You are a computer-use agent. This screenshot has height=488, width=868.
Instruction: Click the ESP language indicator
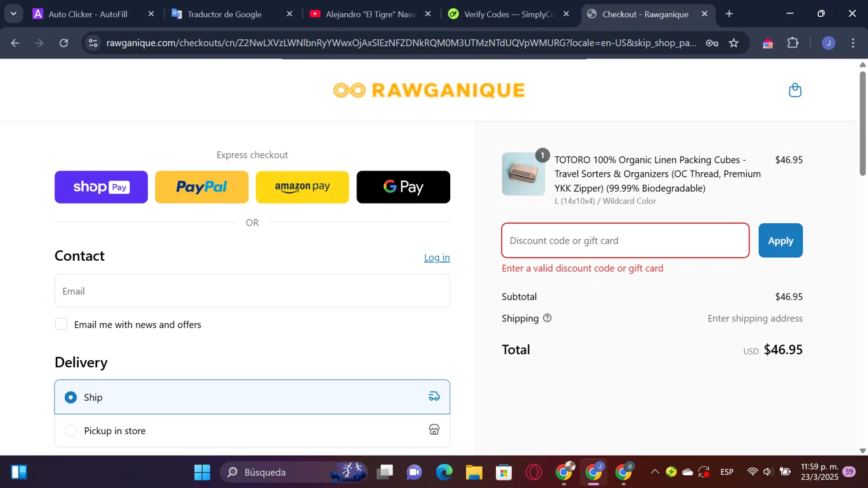point(727,472)
